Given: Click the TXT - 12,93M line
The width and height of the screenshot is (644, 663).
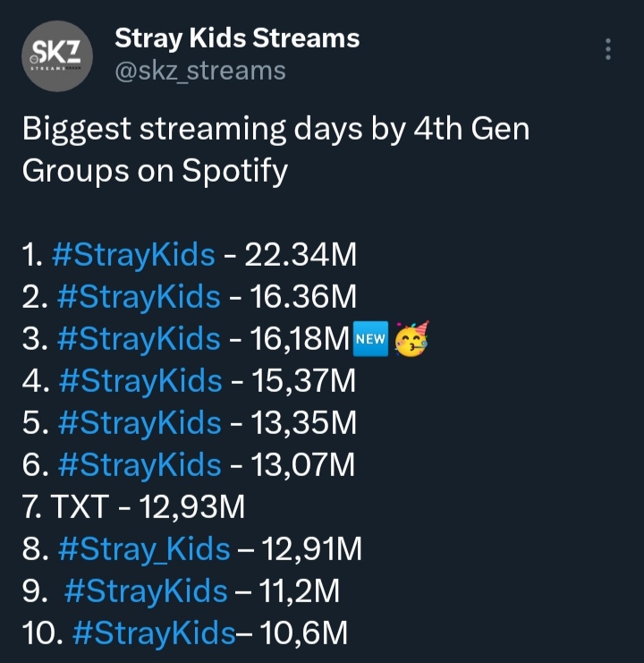Looking at the screenshot, I should coord(133,506).
